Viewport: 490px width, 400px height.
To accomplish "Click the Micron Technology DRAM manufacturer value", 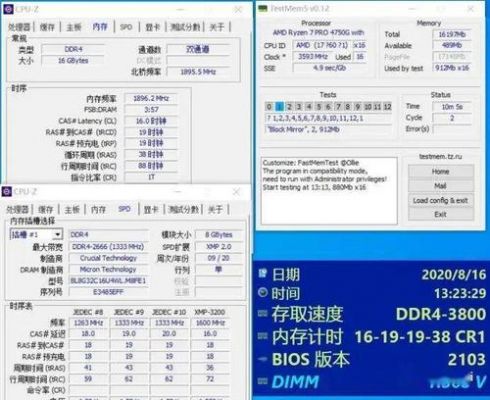I will 108,269.
